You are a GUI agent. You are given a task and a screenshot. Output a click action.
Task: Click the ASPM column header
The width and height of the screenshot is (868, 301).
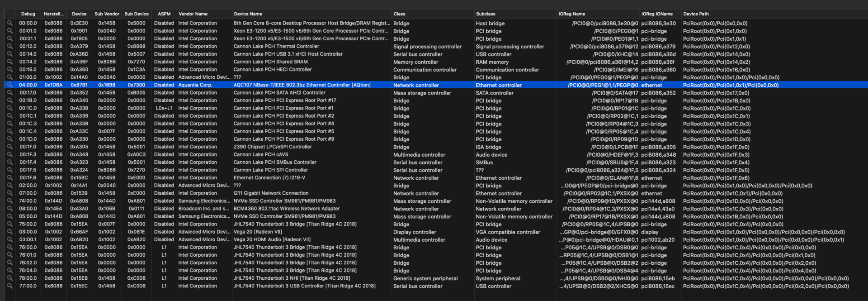pos(164,14)
